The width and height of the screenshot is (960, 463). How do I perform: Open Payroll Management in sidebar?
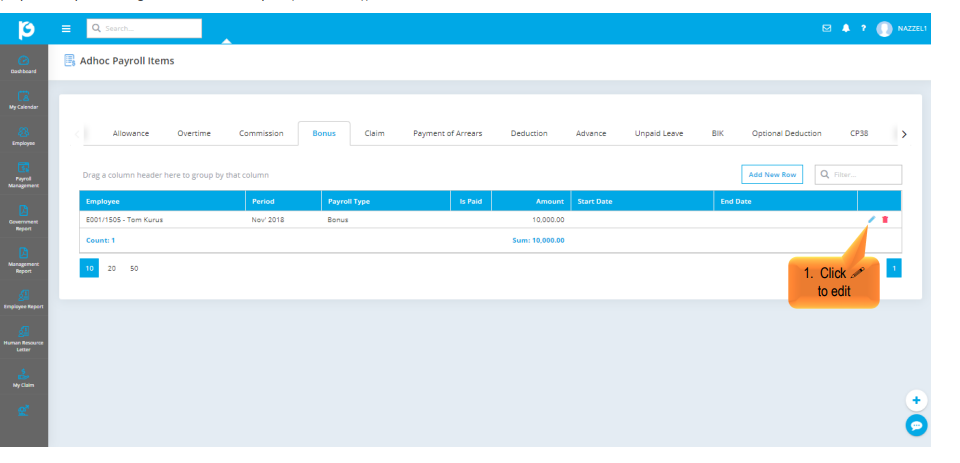(24, 175)
